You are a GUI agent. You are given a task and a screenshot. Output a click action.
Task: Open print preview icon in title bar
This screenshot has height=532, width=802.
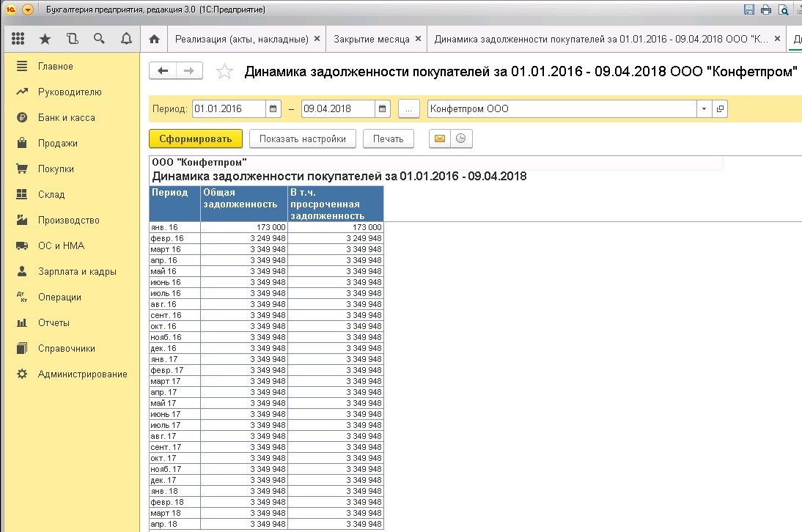tap(783, 10)
